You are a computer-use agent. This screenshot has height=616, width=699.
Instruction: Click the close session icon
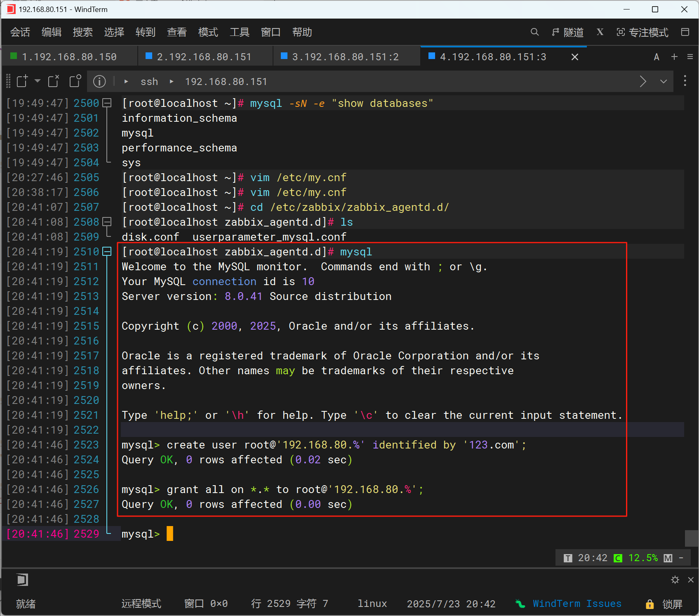[54, 81]
